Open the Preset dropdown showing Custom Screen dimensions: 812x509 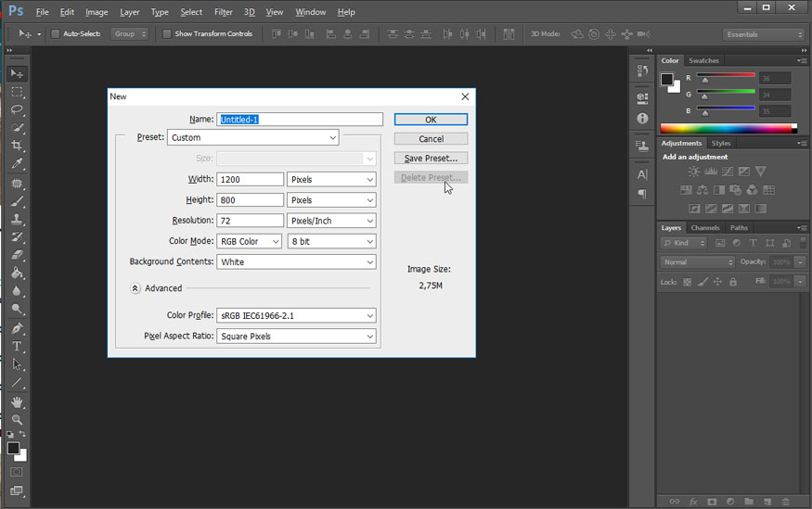tap(252, 137)
